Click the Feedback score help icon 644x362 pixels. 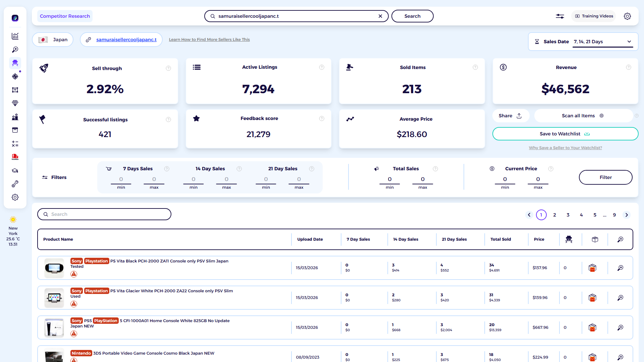[x=322, y=119]
